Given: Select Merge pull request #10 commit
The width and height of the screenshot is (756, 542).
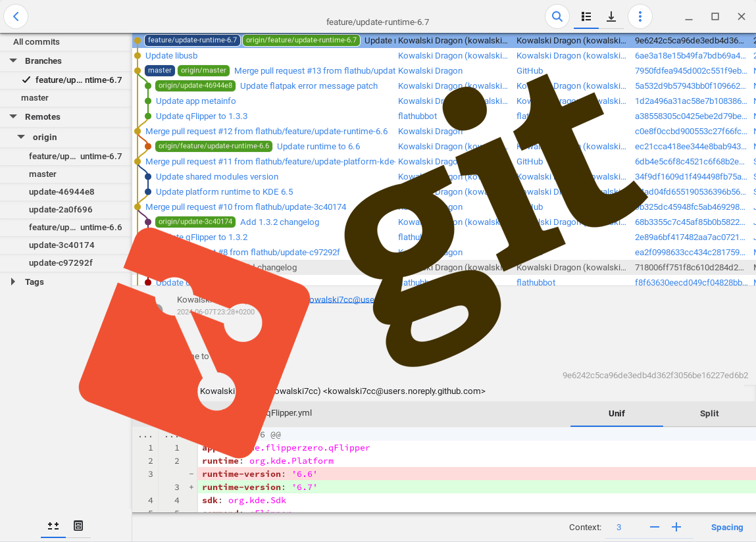Looking at the screenshot, I should (246, 207).
